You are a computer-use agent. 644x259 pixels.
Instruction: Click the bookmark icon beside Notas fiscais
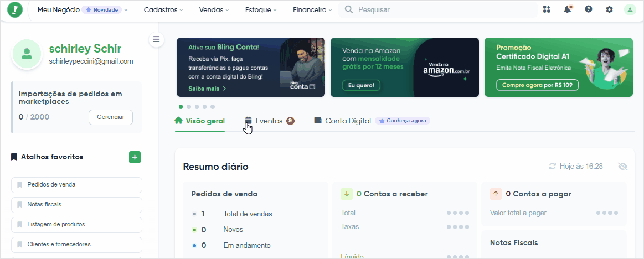pyautogui.click(x=20, y=204)
